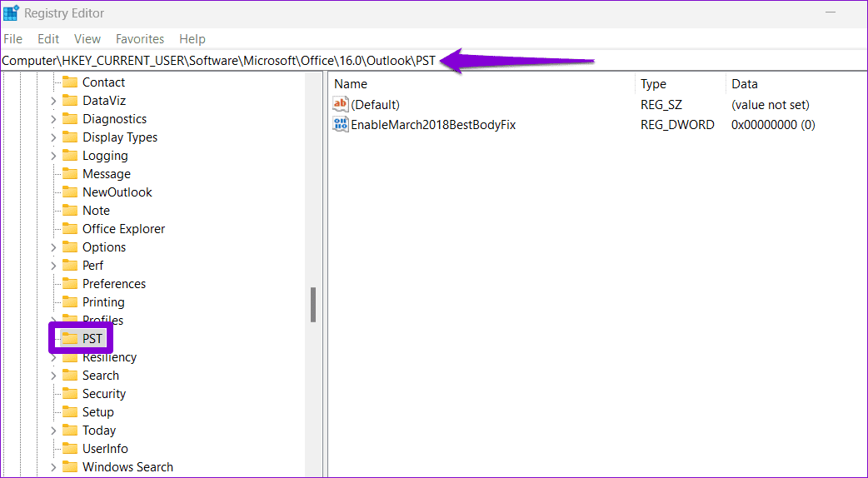Screen dimensions: 868x478
Task: Click the 0x00000000 (0) data cell
Action: coord(773,124)
